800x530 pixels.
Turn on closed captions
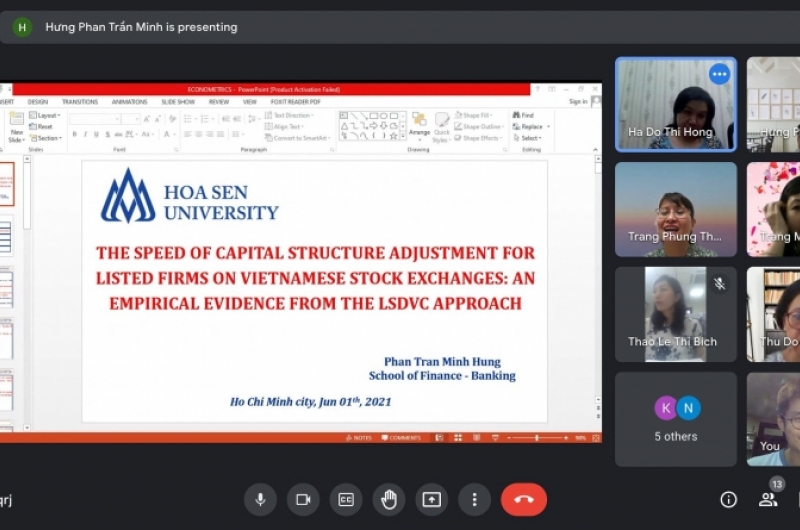[346, 499]
